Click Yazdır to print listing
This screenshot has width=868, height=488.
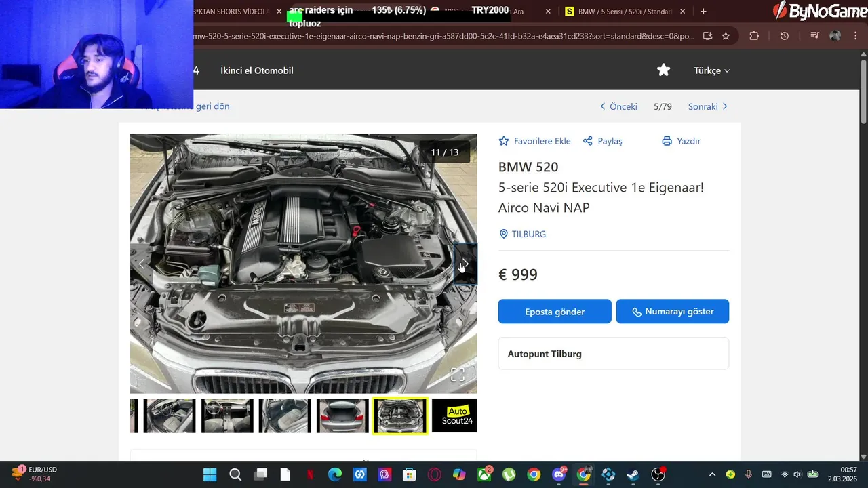(681, 141)
